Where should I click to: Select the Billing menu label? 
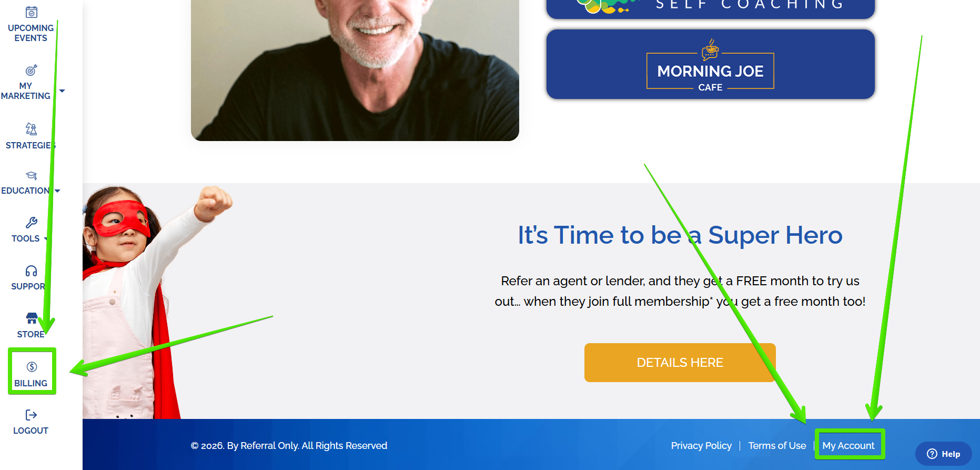[x=31, y=383]
